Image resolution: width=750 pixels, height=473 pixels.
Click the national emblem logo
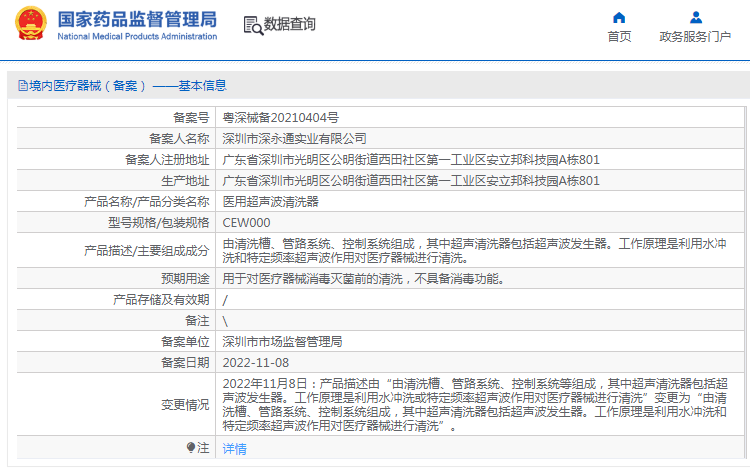click(31, 23)
